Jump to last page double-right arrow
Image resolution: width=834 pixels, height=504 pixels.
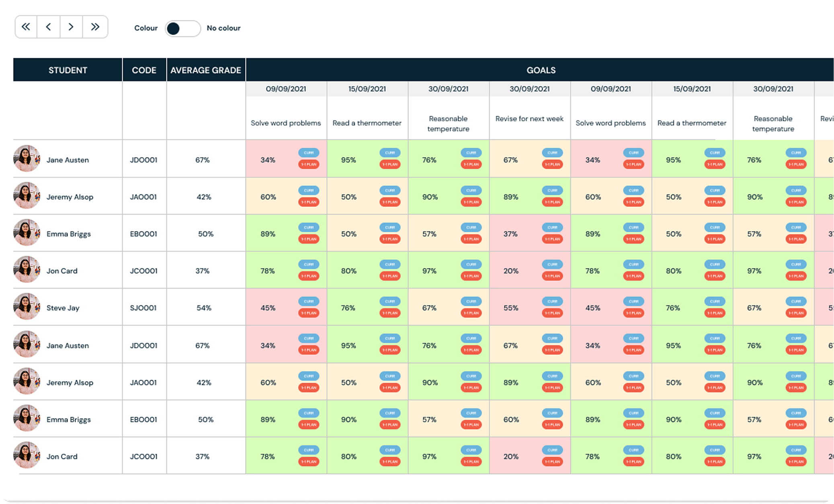(x=95, y=27)
